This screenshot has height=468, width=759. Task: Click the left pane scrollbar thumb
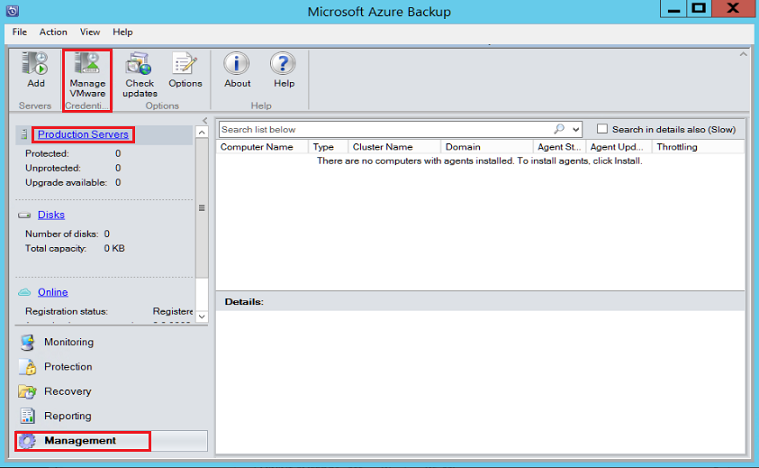pyautogui.click(x=202, y=208)
